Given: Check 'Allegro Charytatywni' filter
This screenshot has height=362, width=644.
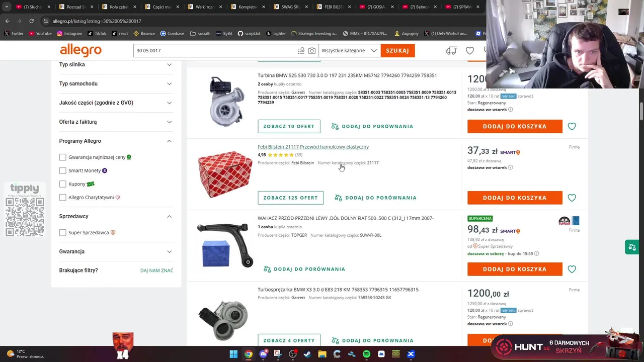Looking at the screenshot, I should pyautogui.click(x=62, y=198).
